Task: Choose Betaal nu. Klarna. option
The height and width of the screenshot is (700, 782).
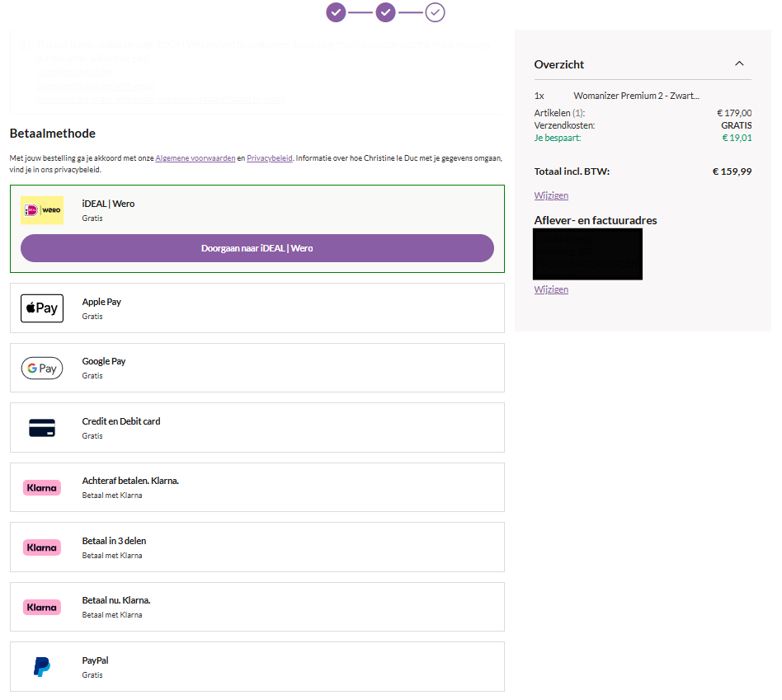Action: pyautogui.click(x=257, y=607)
